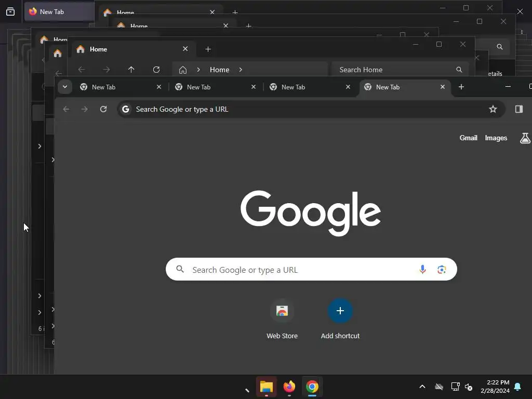Bookmark this tab with the star icon
Viewport: 532px width, 399px height.
(493, 109)
